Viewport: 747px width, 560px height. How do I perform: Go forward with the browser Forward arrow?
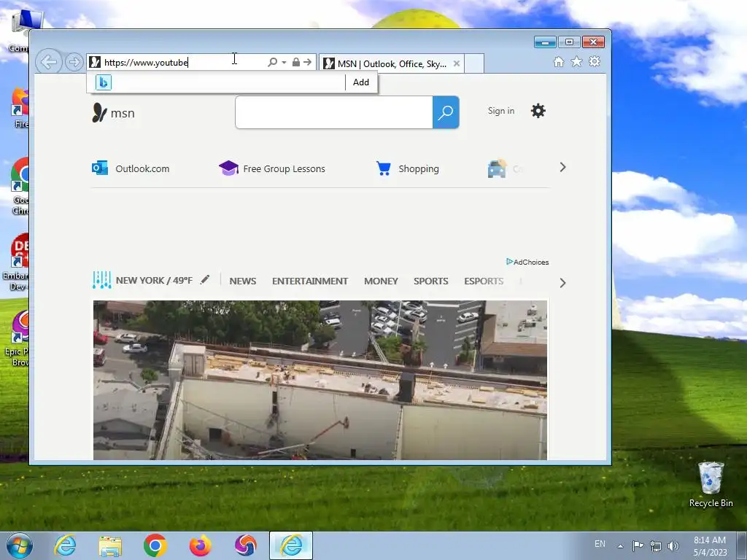coord(74,62)
